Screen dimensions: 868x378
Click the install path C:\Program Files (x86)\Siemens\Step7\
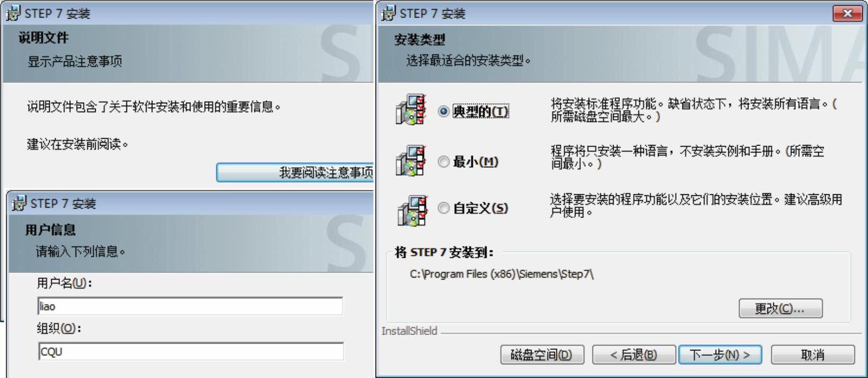501,274
